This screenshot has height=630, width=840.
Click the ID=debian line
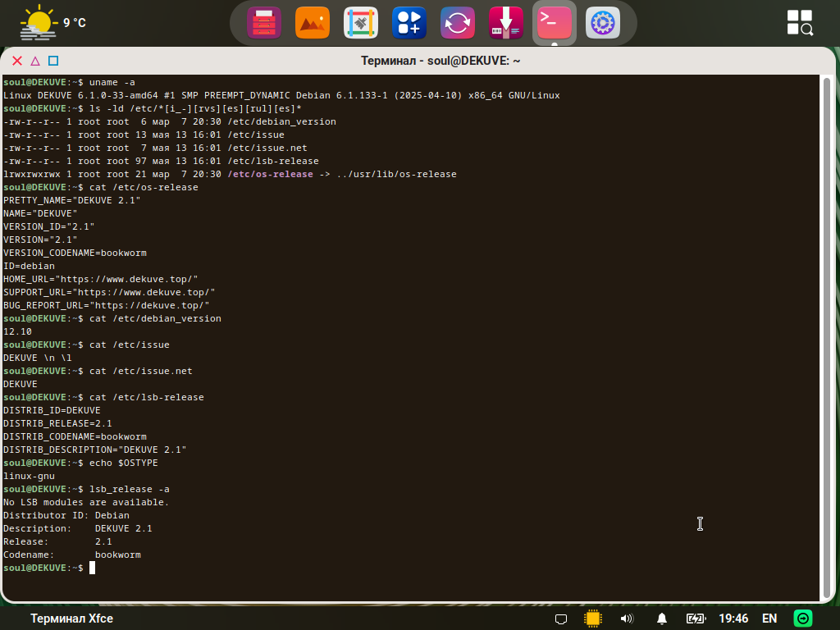pos(29,267)
